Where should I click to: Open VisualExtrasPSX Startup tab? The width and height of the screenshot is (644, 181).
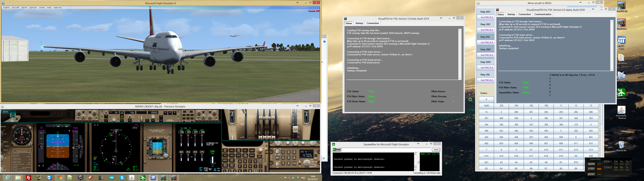click(x=511, y=14)
